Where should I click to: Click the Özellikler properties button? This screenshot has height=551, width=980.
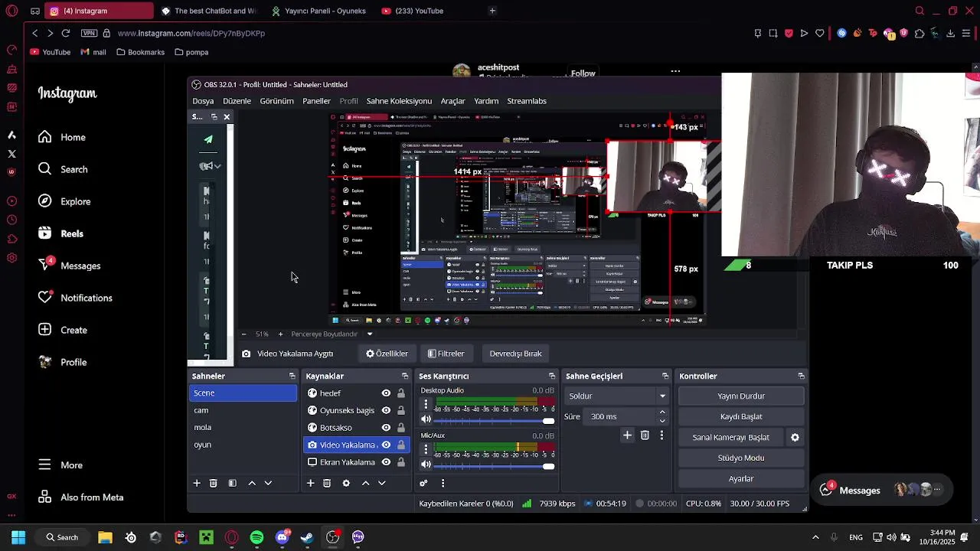(x=387, y=354)
